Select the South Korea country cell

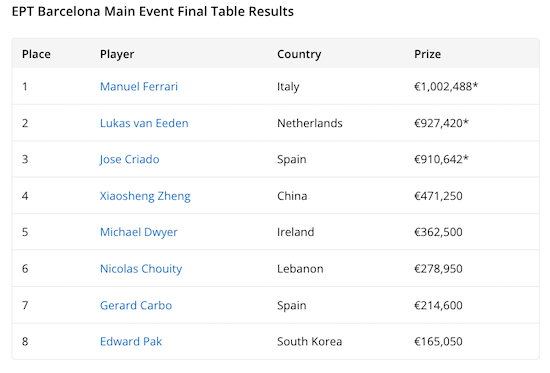click(x=310, y=341)
